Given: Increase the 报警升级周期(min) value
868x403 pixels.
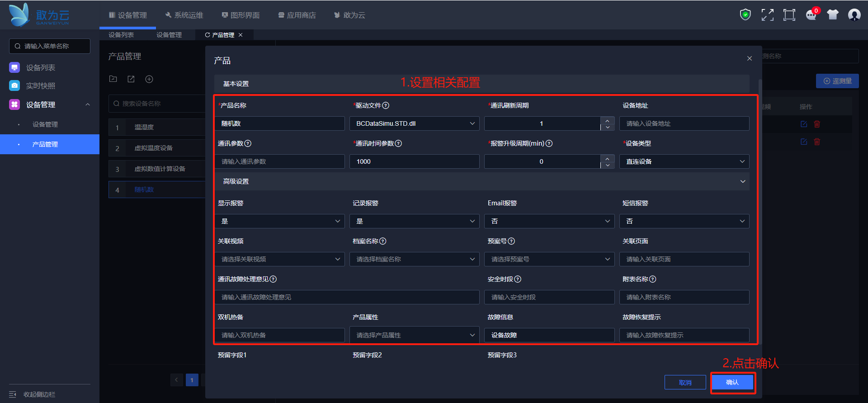Looking at the screenshot, I should (608, 158).
